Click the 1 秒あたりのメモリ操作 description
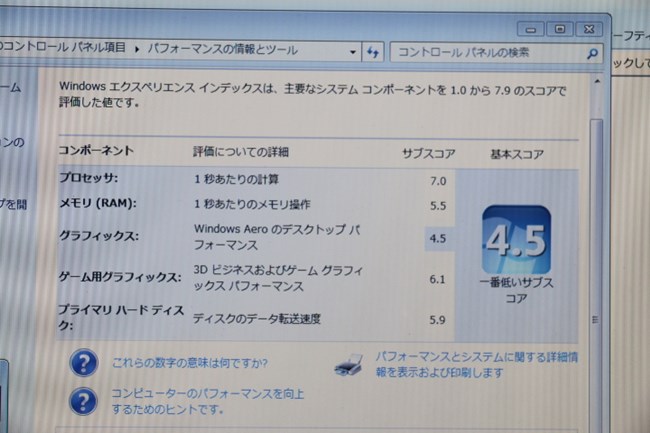 click(252, 204)
